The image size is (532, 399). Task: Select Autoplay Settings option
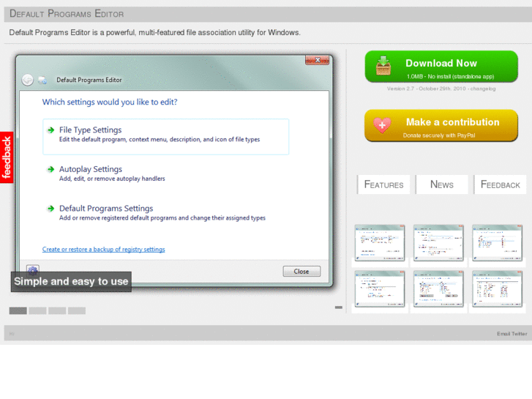tap(112, 174)
